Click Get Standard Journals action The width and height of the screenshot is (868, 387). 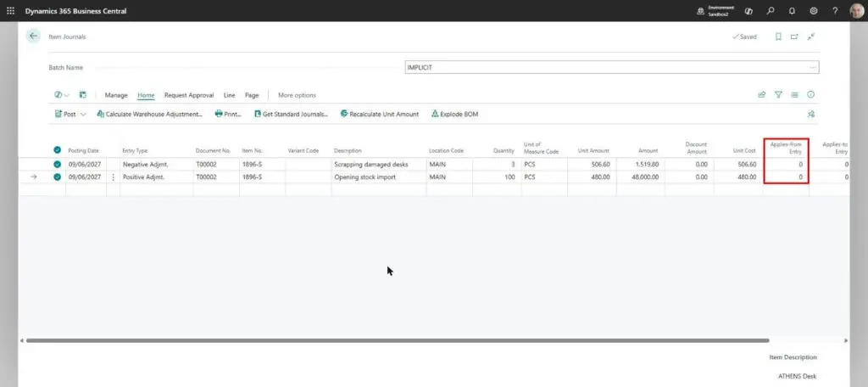click(292, 115)
